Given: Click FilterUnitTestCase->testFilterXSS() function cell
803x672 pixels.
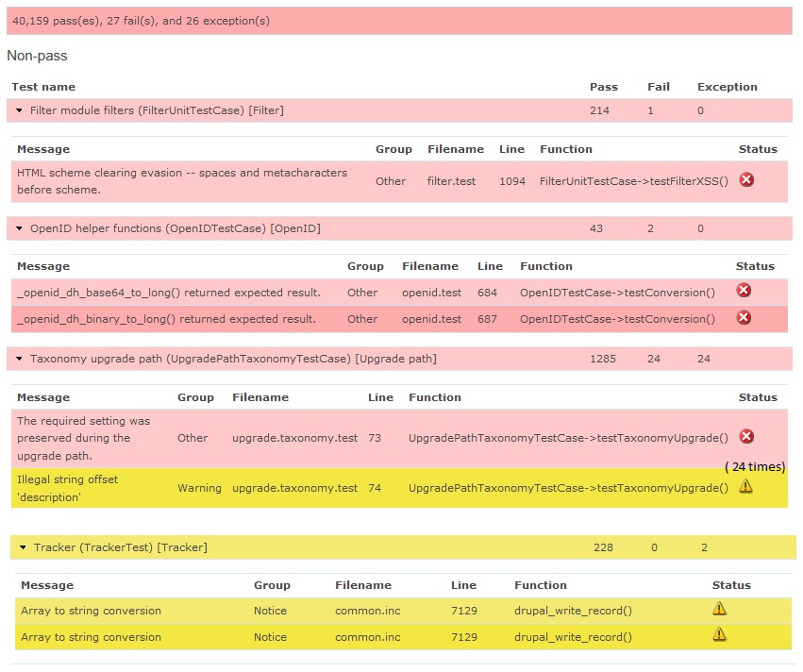Looking at the screenshot, I should [x=633, y=181].
